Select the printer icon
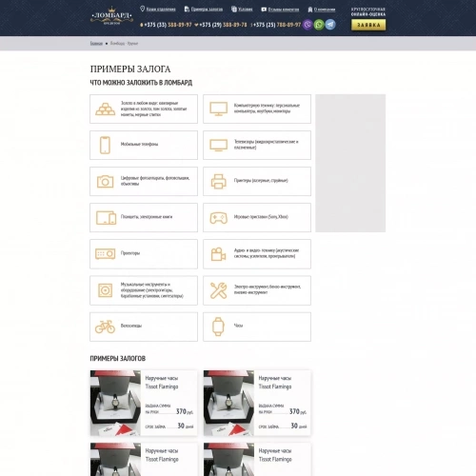This screenshot has height=476, width=476. pos(218,182)
